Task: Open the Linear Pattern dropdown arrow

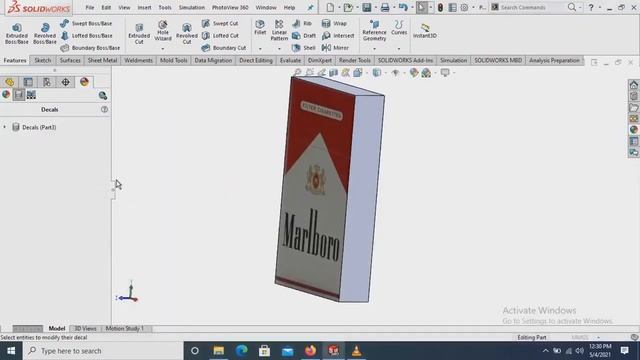Action: click(x=279, y=49)
